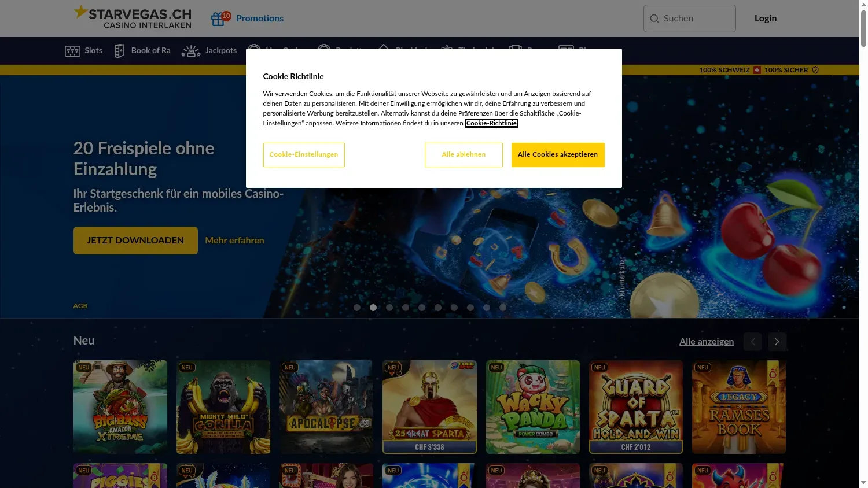
Task: Click the Login link
Action: pos(766,19)
